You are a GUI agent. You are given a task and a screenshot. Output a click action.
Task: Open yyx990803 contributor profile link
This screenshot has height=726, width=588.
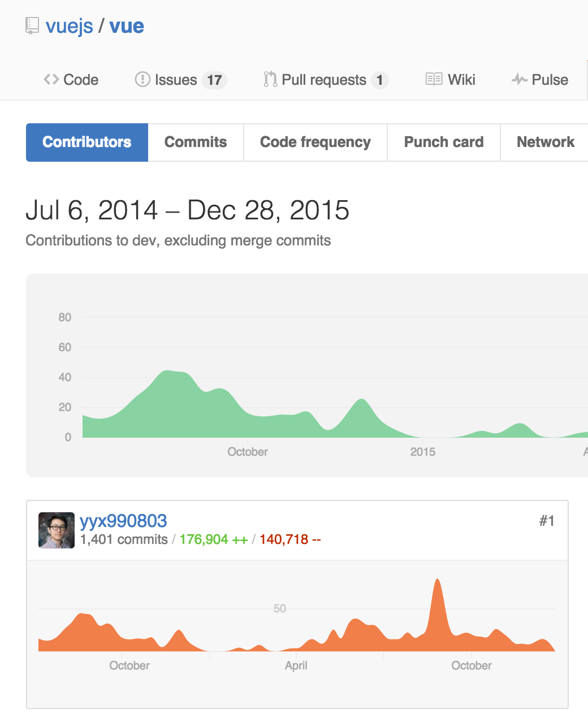pyautogui.click(x=123, y=521)
